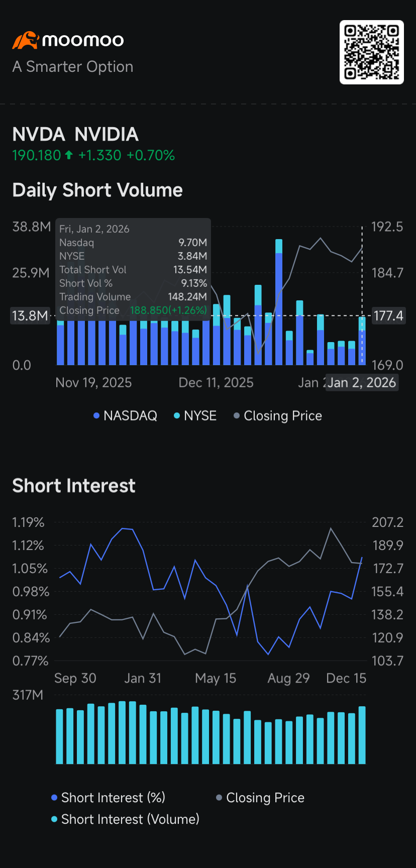416x868 pixels.
Task: Click the moomoo brand name text
Action: (83, 40)
